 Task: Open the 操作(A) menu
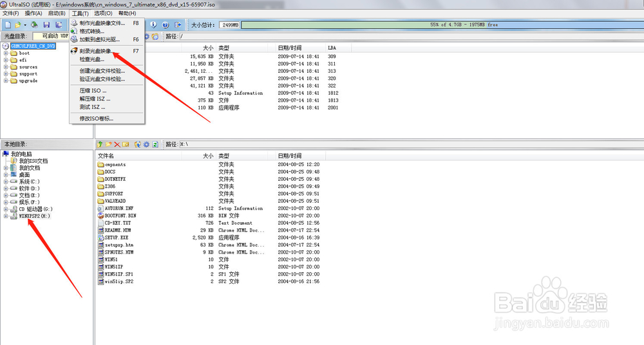coord(33,14)
